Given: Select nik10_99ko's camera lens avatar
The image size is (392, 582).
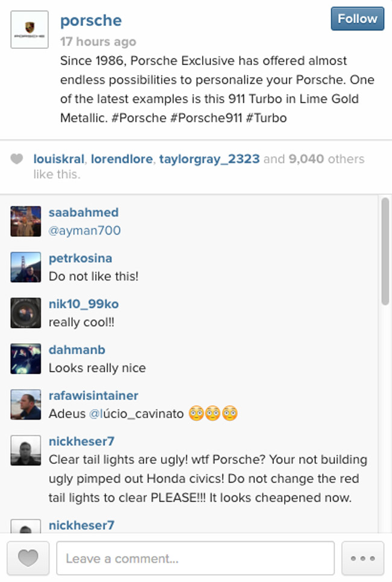Looking at the screenshot, I should click(25, 313).
